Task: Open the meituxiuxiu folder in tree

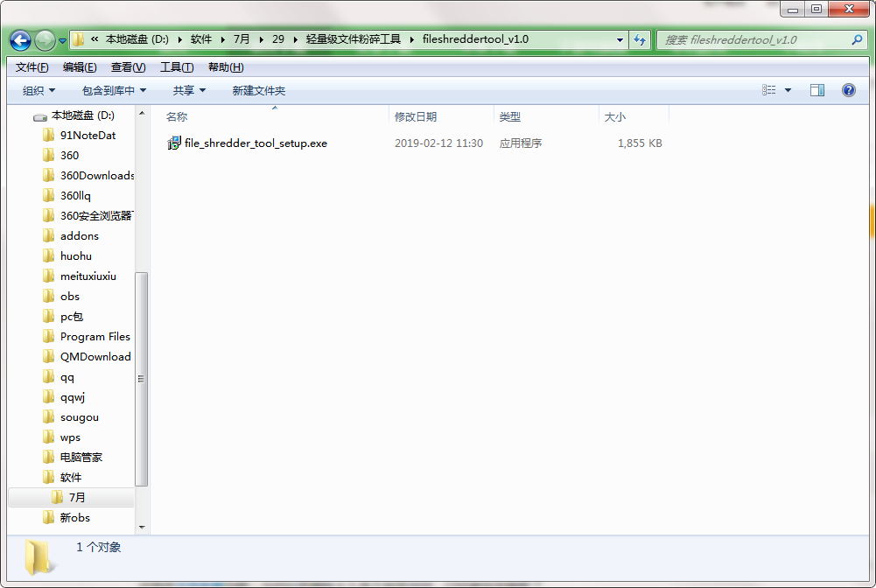Action: 88,276
